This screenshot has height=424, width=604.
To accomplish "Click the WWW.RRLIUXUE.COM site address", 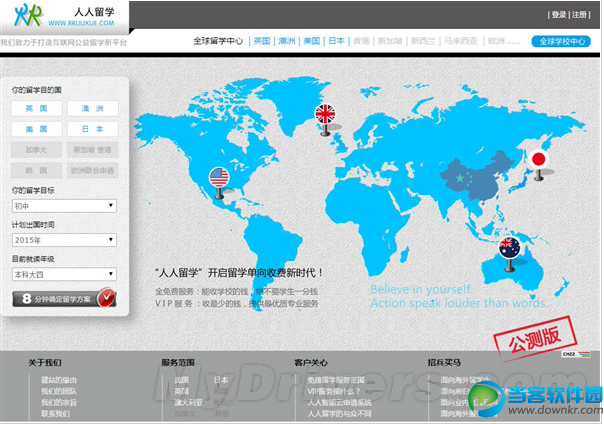I will click(x=81, y=23).
